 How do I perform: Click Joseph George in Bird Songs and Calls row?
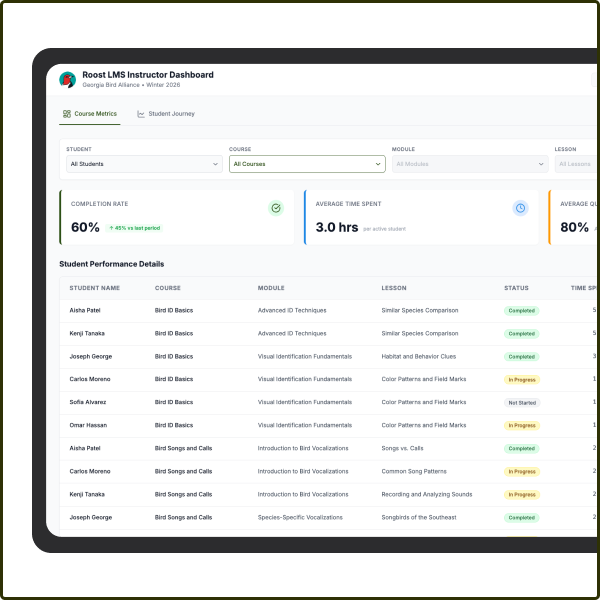tap(91, 517)
